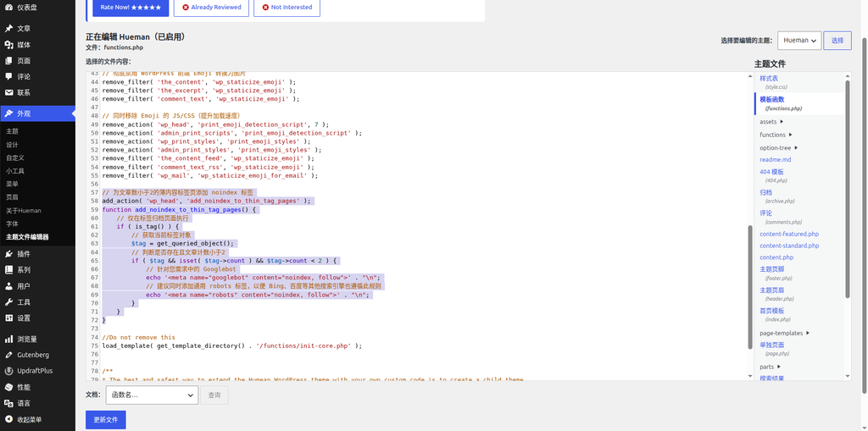Image resolution: width=868 pixels, height=431 pixels.
Task: Open the 主题 submenu item
Action: coord(12,132)
